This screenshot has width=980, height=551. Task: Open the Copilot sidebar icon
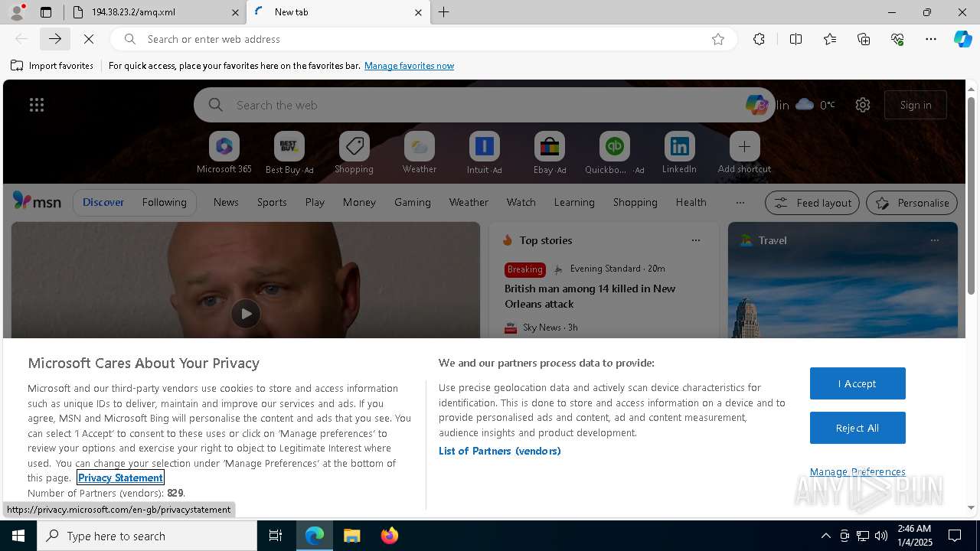click(x=962, y=39)
